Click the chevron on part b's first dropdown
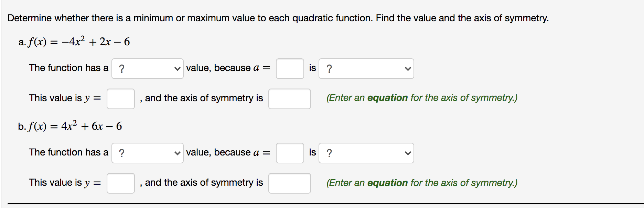 [x=178, y=153]
